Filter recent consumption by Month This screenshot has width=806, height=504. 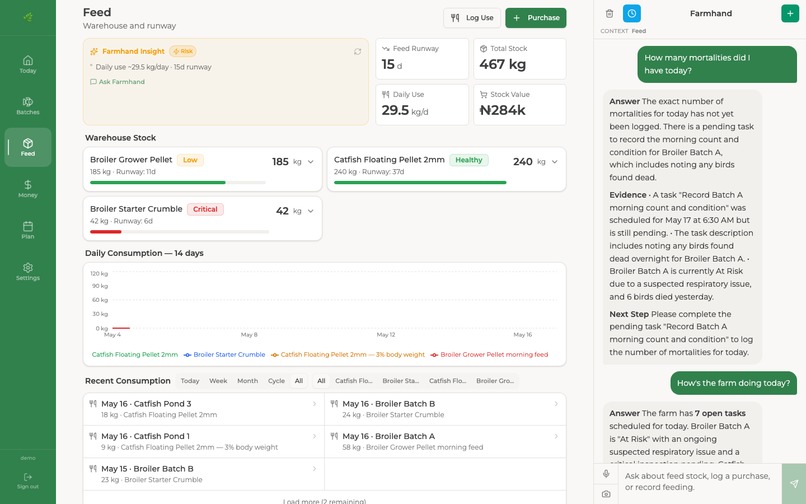tap(247, 381)
